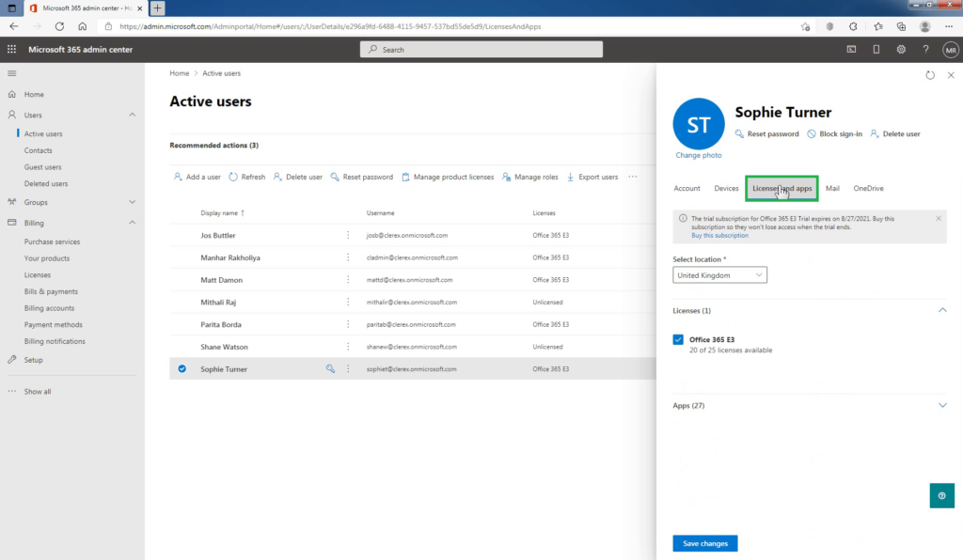Open more actions for Parita Borda
This screenshot has width=963, height=560.
[x=348, y=324]
